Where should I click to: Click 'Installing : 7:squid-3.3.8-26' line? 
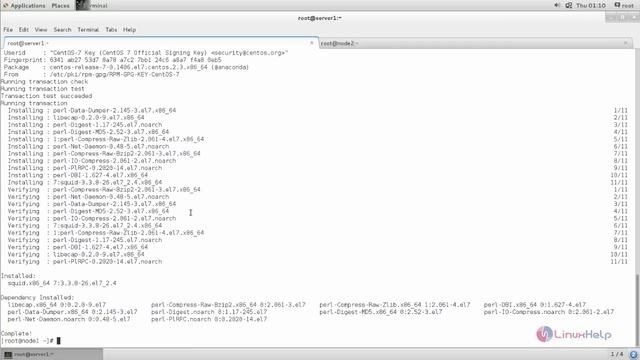(85, 182)
